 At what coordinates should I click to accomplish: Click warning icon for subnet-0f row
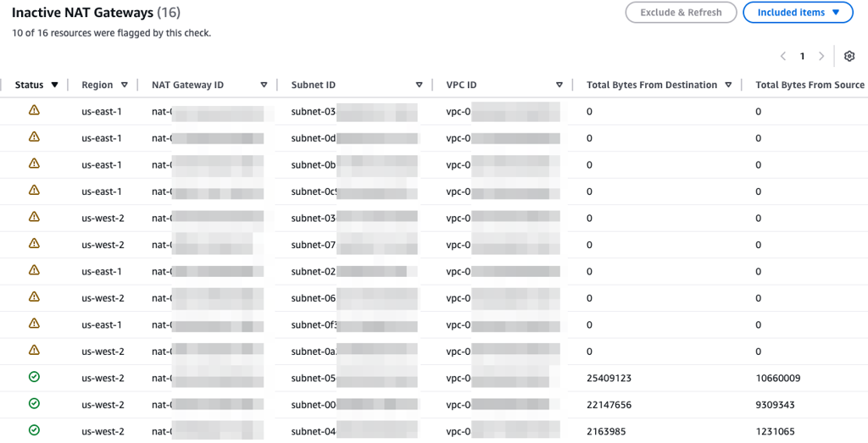pyautogui.click(x=34, y=323)
